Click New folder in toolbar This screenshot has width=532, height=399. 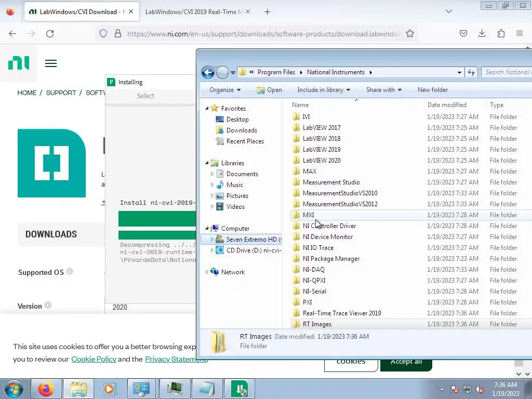tap(433, 90)
